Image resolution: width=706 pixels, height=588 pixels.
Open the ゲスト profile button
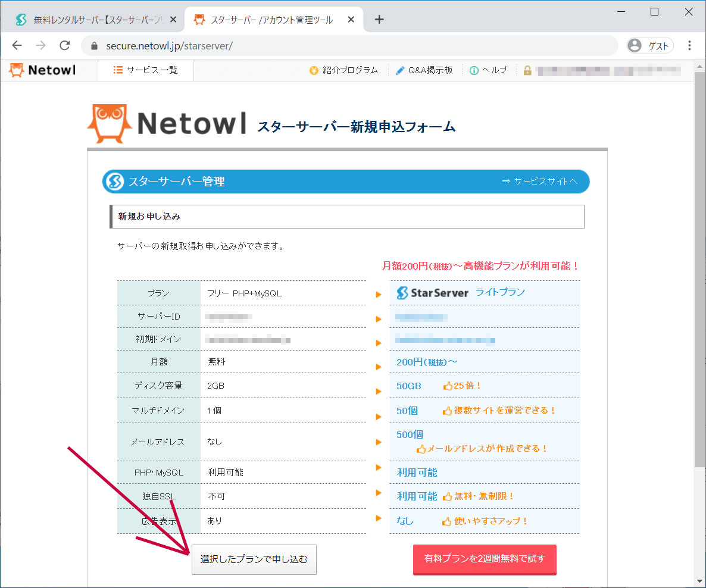point(650,45)
